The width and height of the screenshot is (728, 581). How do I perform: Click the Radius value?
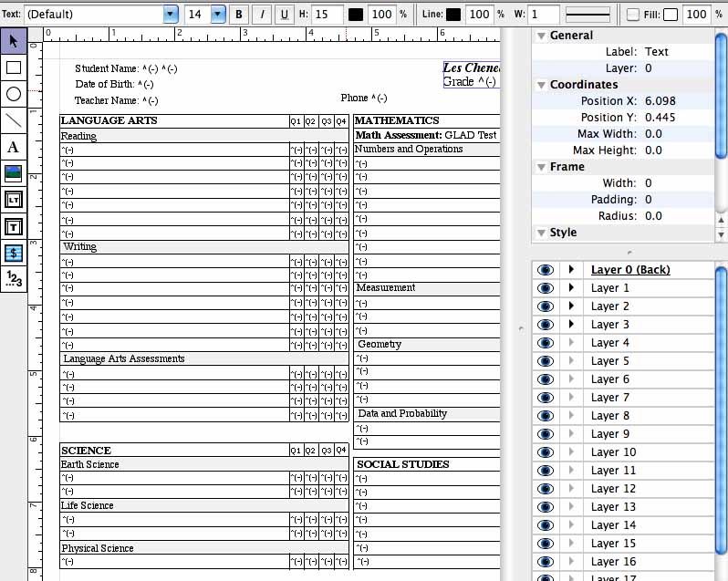point(653,216)
